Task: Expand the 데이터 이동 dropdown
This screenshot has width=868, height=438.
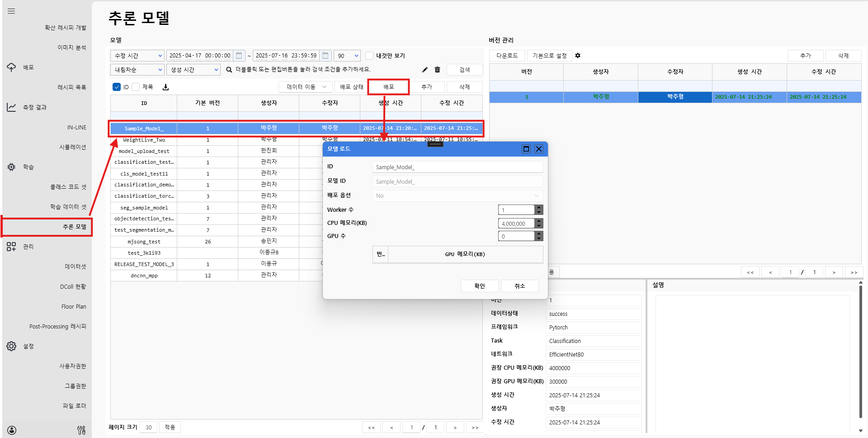Action: point(306,87)
